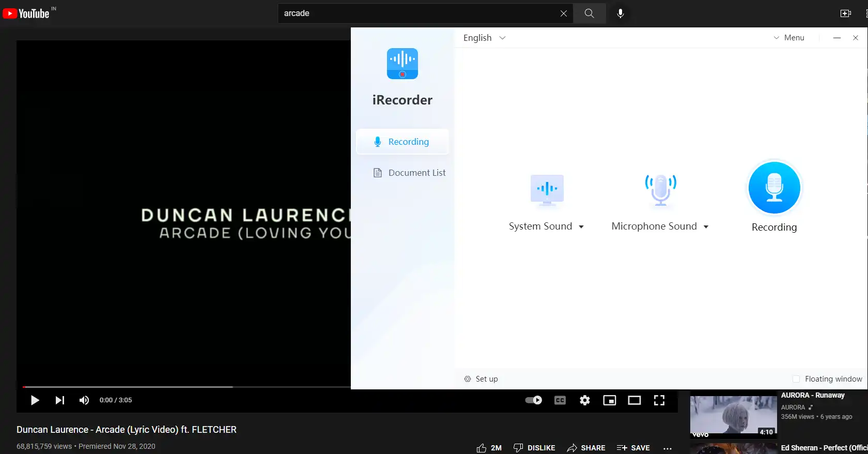This screenshot has width=868, height=454.
Task: Open iRecorder Menu dropdown
Action: pyautogui.click(x=788, y=38)
